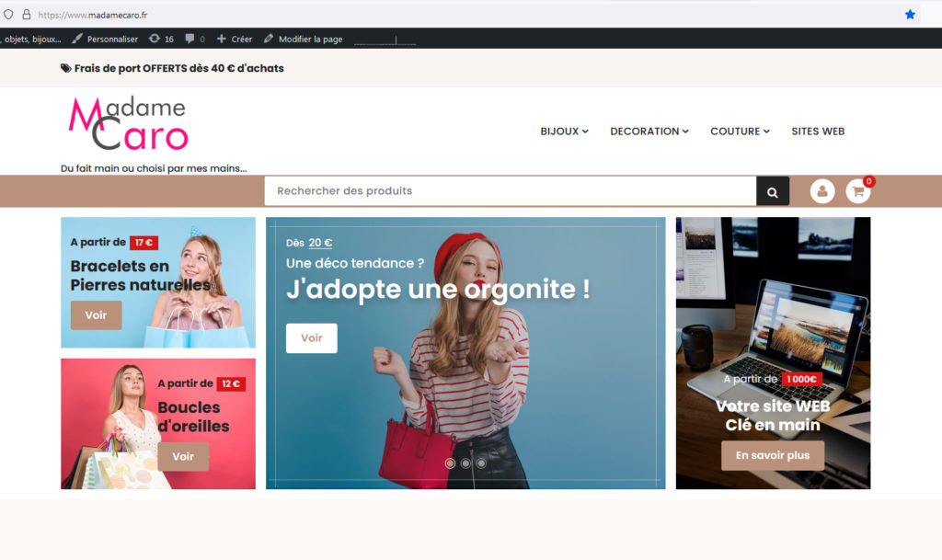Click the shield tracking protection icon

pyautogui.click(x=8, y=15)
